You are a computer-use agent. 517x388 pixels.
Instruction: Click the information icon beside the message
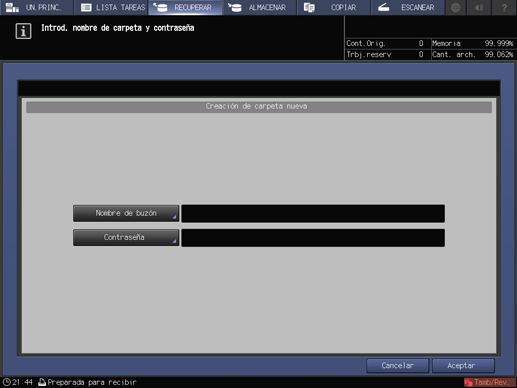(x=23, y=31)
